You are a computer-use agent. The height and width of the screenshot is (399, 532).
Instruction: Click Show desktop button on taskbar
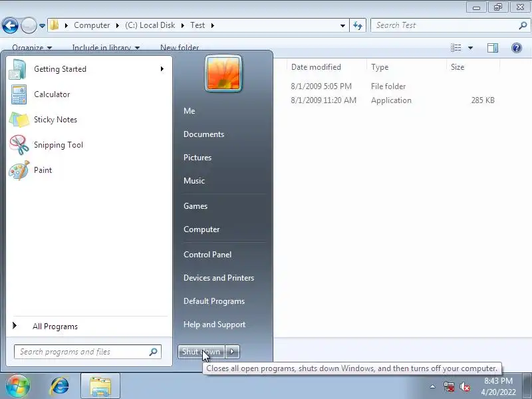tap(527, 386)
